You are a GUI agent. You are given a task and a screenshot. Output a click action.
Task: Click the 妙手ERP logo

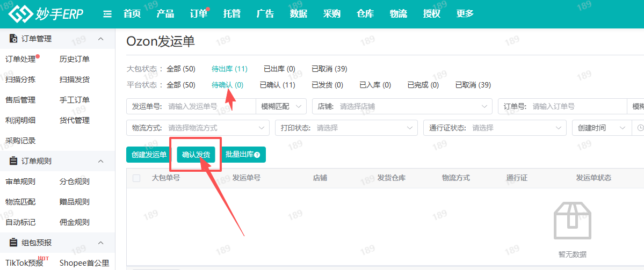point(46,13)
